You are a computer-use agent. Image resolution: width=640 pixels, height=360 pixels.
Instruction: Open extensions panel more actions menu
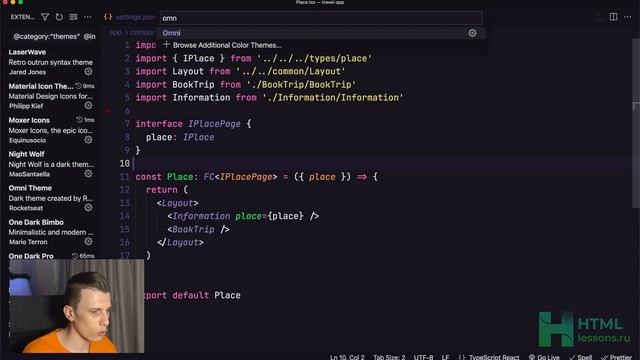coord(88,17)
